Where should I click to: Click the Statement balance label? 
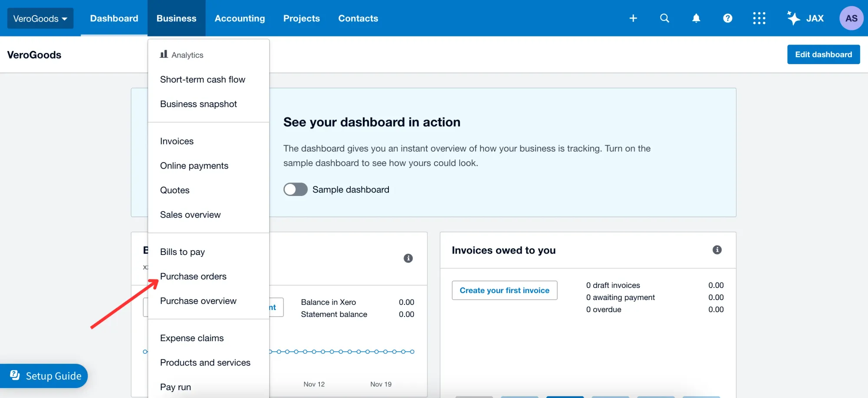334,314
